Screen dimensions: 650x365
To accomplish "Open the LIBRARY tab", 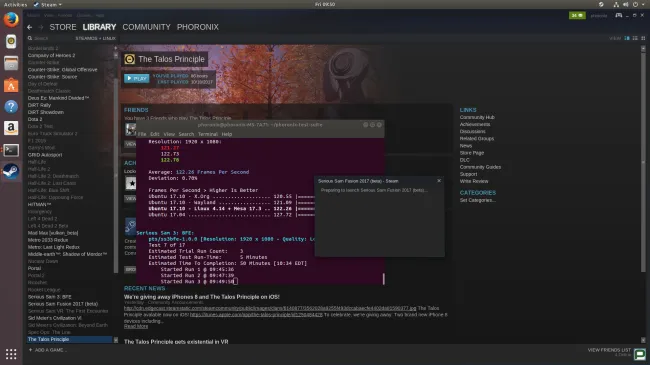I will (x=99, y=27).
